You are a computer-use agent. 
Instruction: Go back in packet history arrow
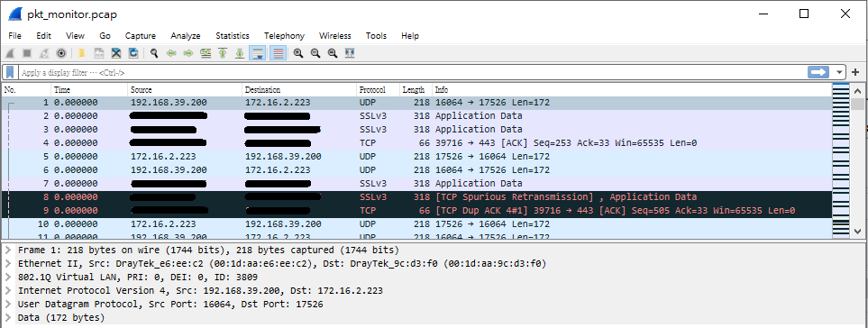tap(171, 53)
